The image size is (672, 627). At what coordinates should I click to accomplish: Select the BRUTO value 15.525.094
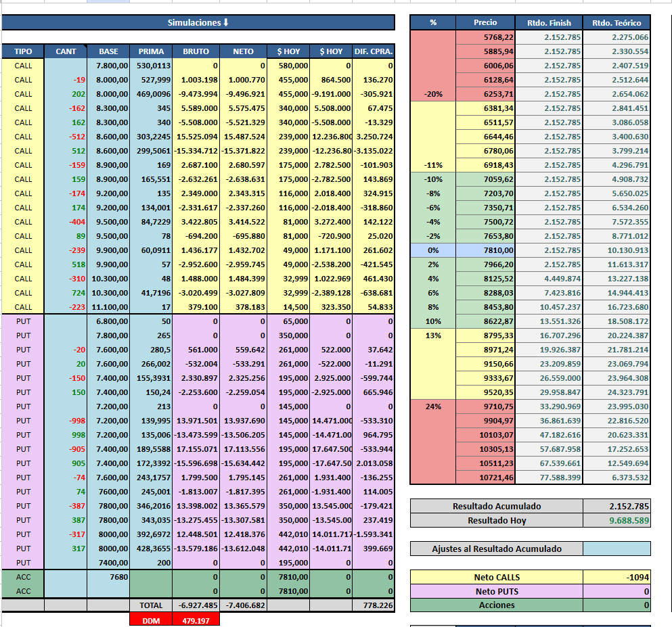(196, 137)
